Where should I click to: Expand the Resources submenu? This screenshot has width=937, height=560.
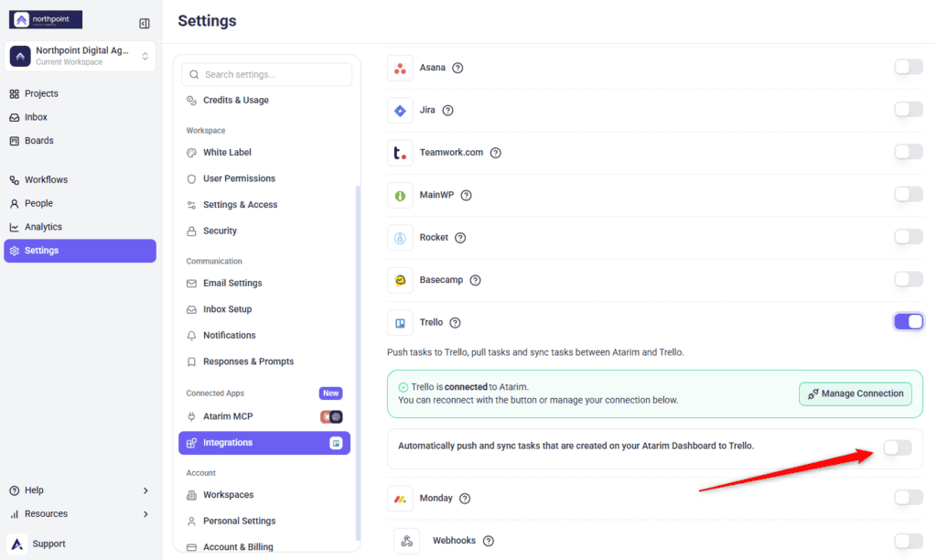pos(145,514)
